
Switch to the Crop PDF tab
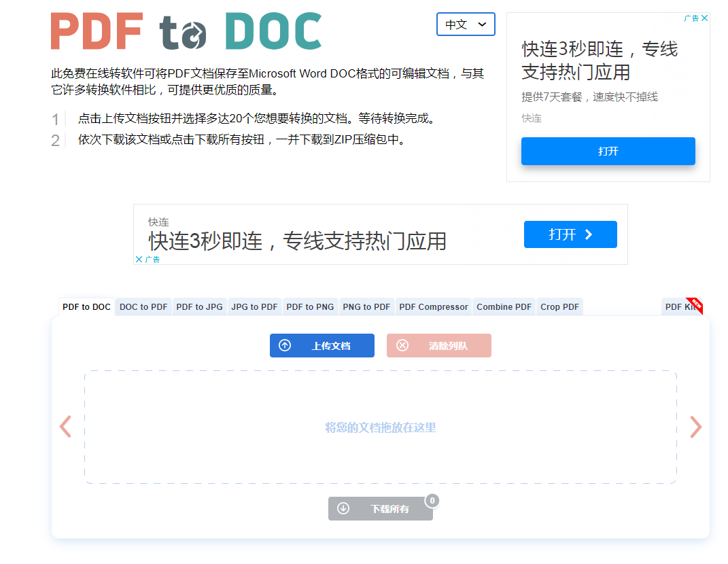pos(559,306)
